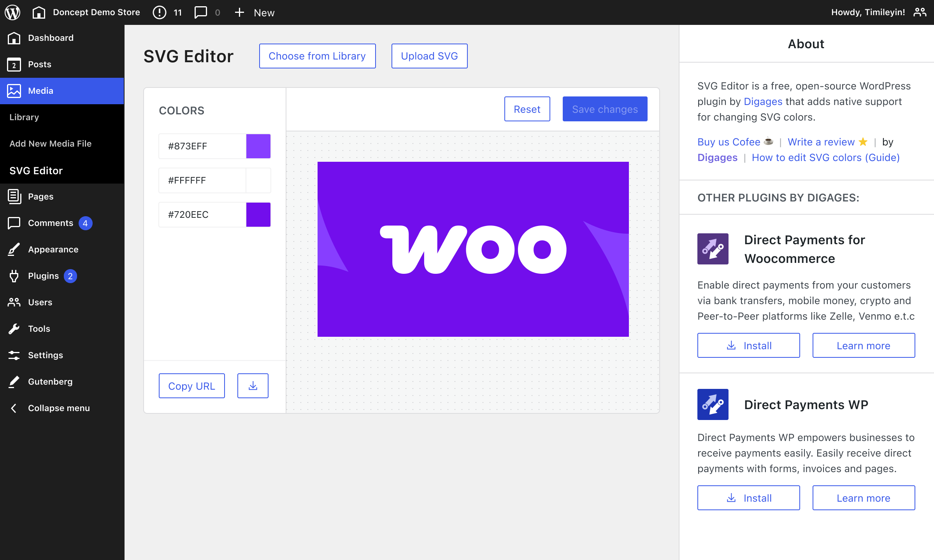Click New in the admin bar
This screenshot has width=934, height=560.
(x=264, y=13)
